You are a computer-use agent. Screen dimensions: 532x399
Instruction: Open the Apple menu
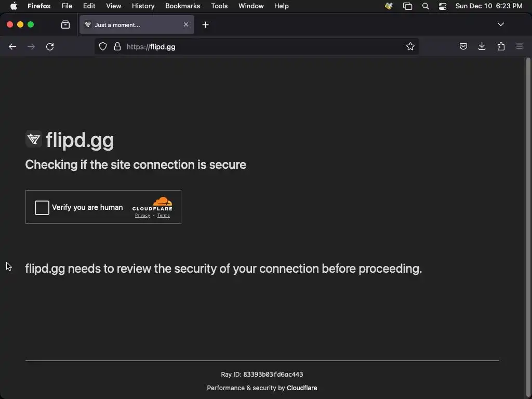click(14, 6)
